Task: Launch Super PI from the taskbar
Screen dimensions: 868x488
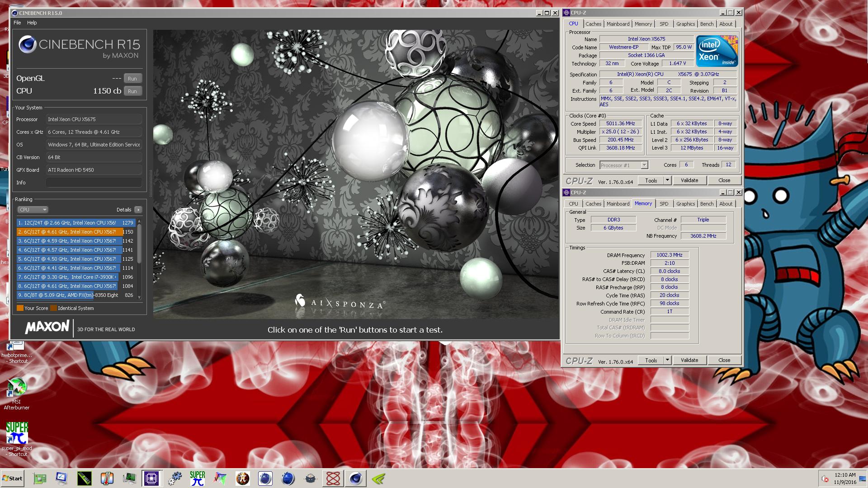Action: click(x=198, y=479)
